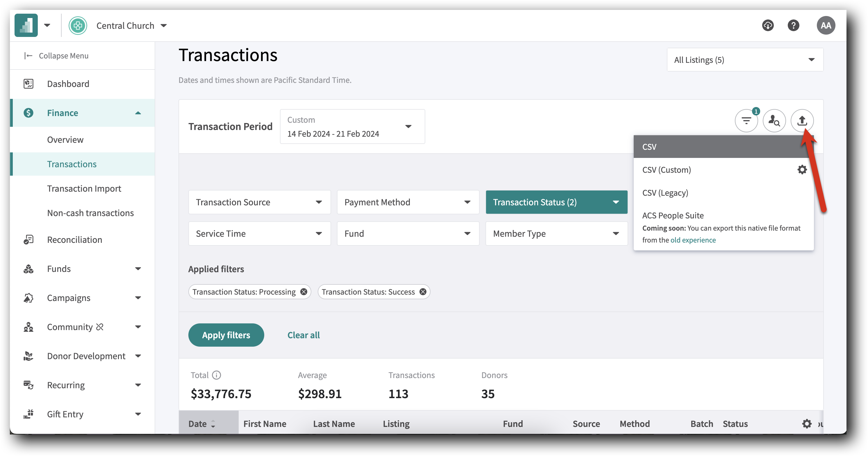Click the old experience link
The image size is (868, 456).
[x=693, y=240]
